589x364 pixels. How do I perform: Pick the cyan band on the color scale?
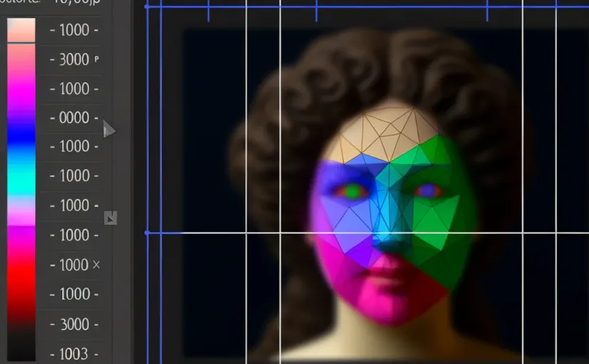pyautogui.click(x=21, y=181)
